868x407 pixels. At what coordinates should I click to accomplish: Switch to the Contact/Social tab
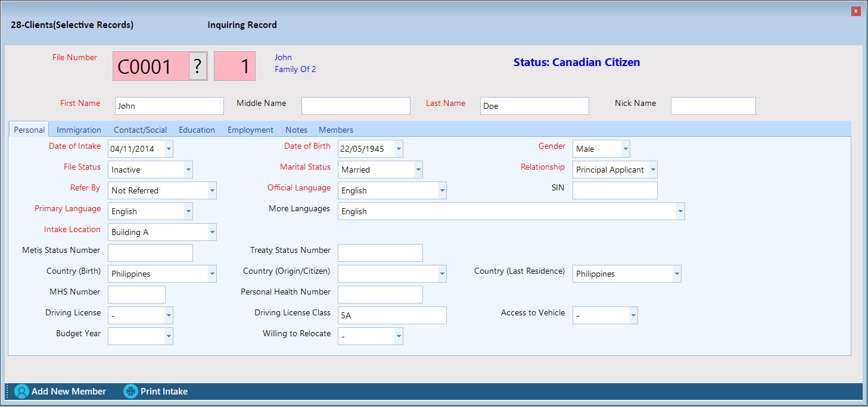pyautogui.click(x=140, y=130)
